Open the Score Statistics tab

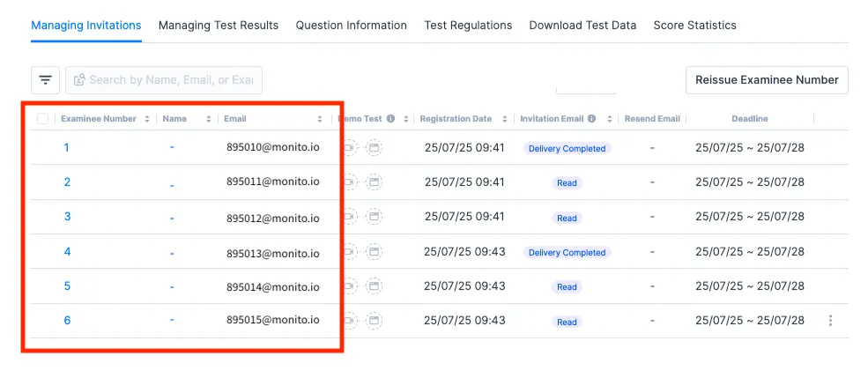tap(694, 26)
